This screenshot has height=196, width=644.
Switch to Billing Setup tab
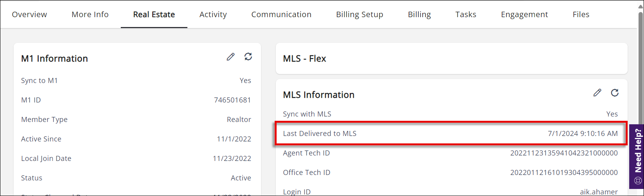coord(360,14)
